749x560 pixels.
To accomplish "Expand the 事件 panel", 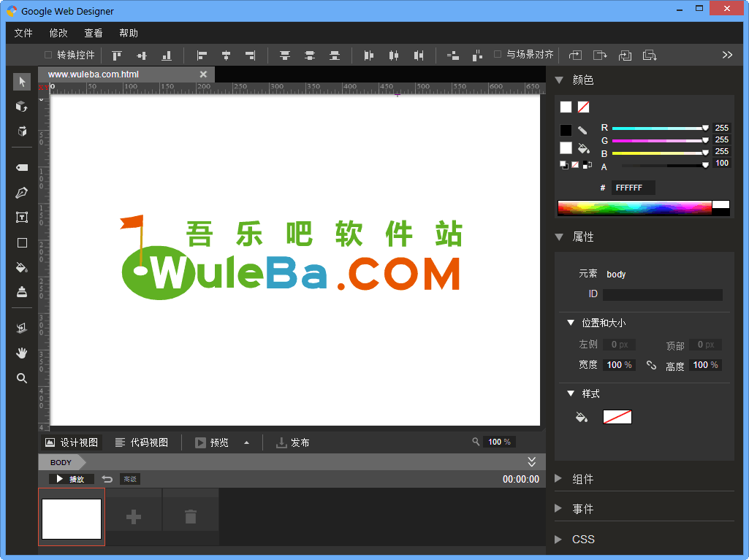I will coord(558,508).
